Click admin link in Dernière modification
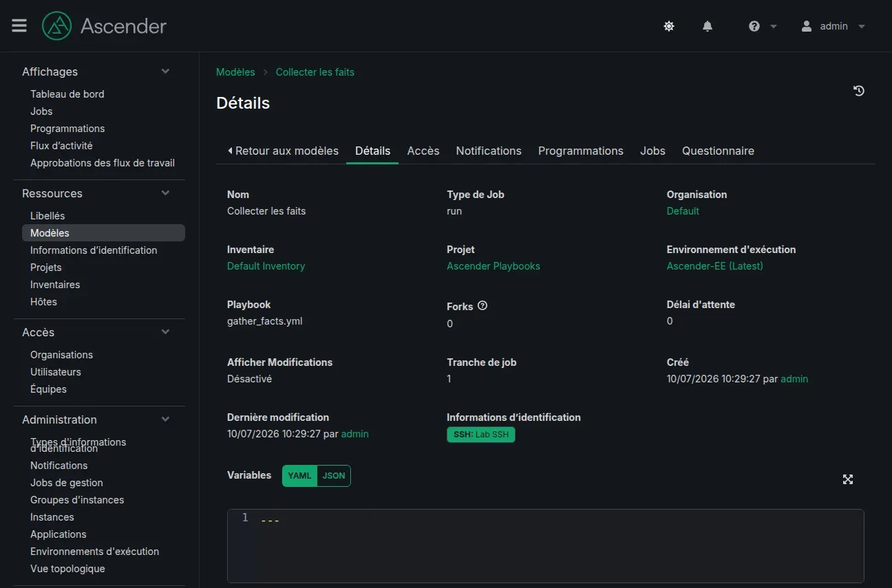Viewport: 892px width, 588px height. click(354, 434)
